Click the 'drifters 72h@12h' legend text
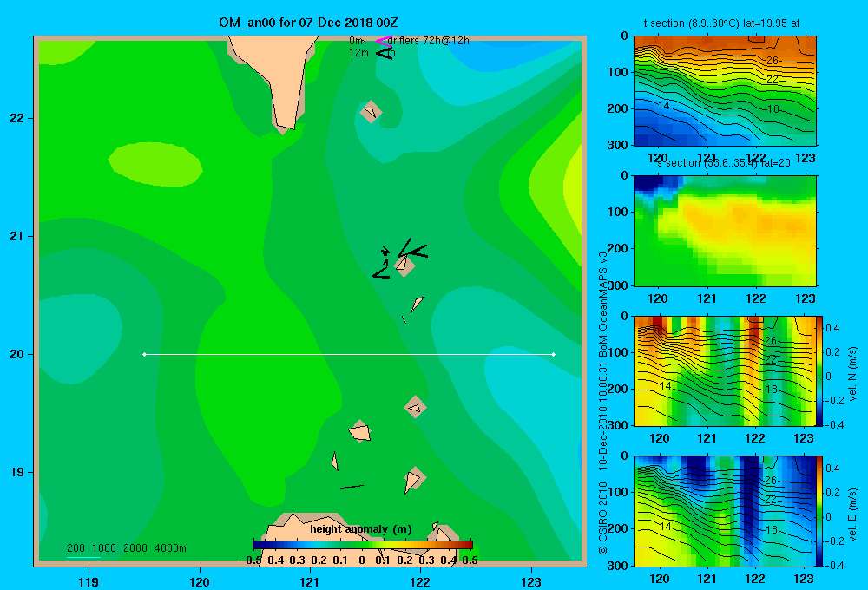Screen dimensions: 868x590 [429, 41]
